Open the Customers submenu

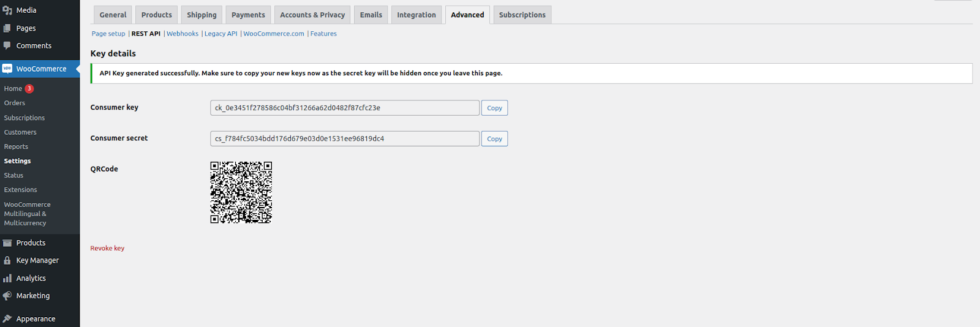click(20, 132)
